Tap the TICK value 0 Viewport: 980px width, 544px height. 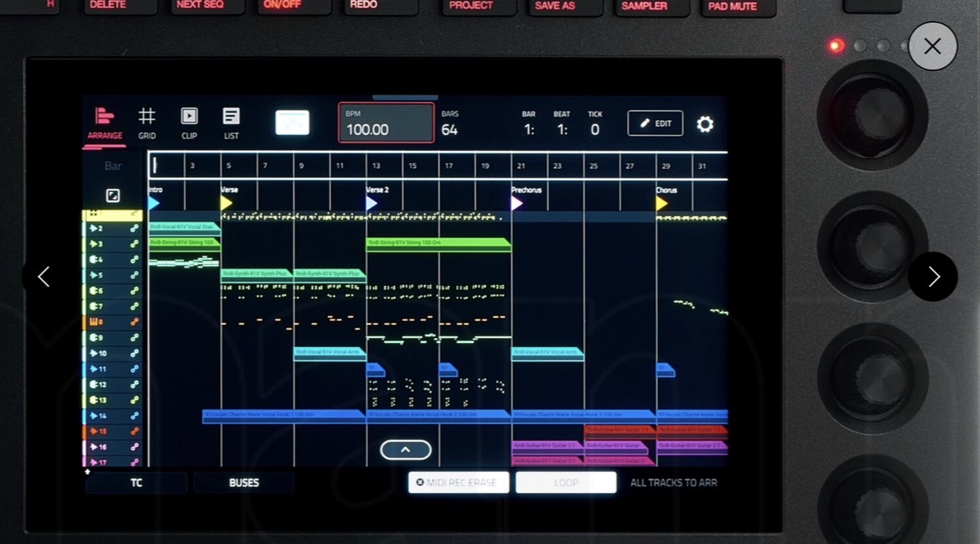595,130
